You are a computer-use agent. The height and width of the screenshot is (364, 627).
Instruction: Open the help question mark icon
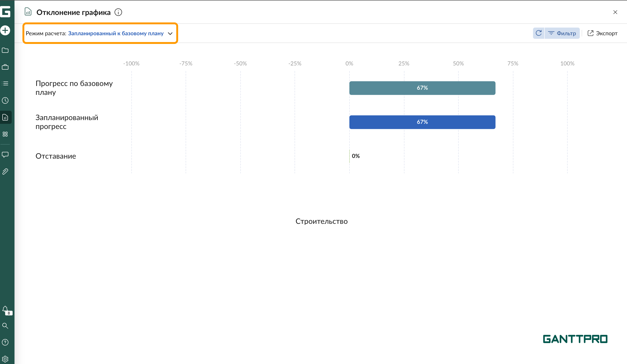[x=5, y=342]
